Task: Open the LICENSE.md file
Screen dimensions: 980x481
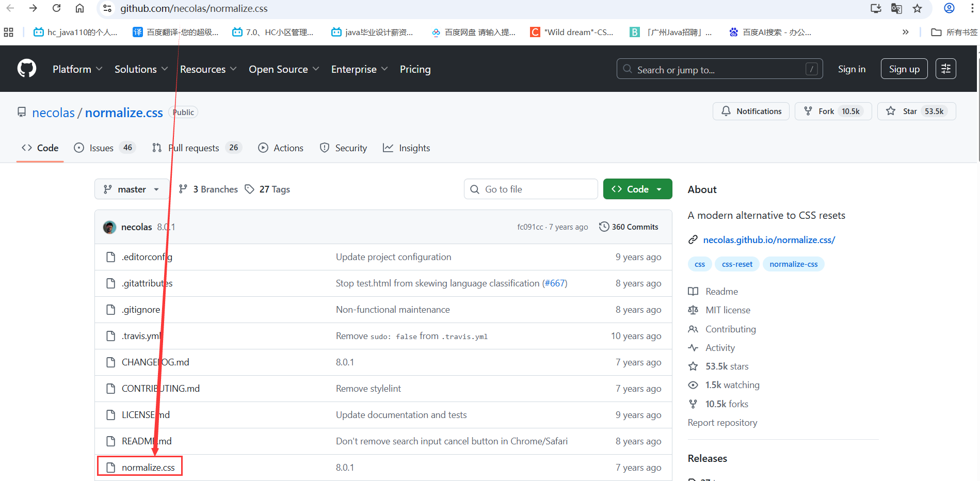Action: 146,415
